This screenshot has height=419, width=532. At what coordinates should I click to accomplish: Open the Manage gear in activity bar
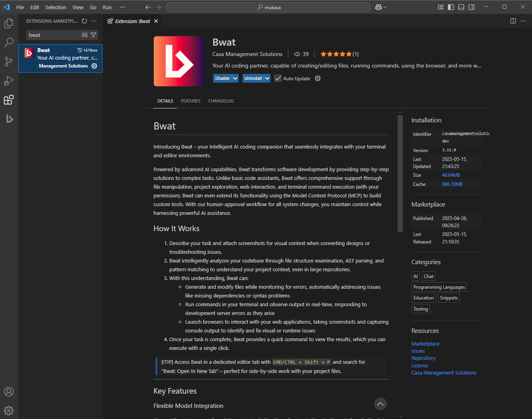[x=9, y=411]
